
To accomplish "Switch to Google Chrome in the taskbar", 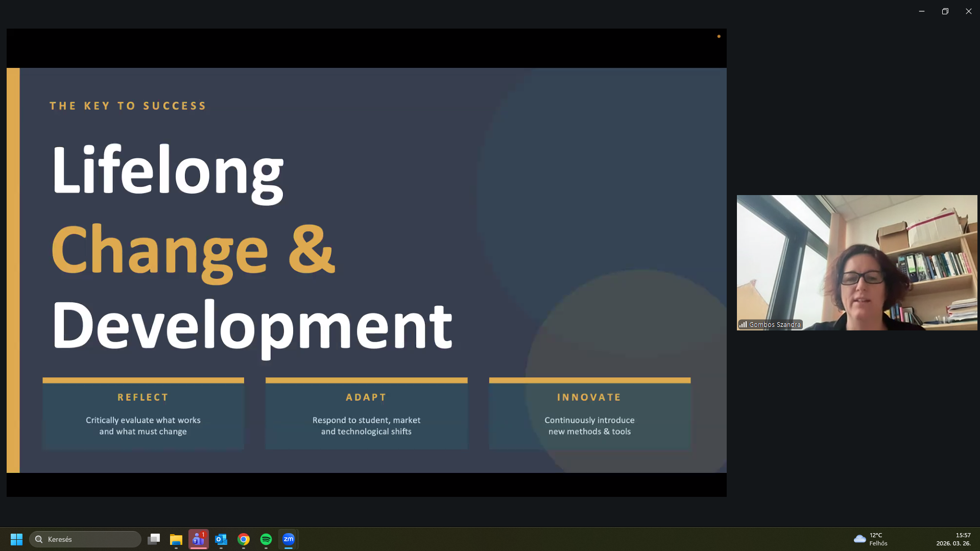I will (x=244, y=539).
